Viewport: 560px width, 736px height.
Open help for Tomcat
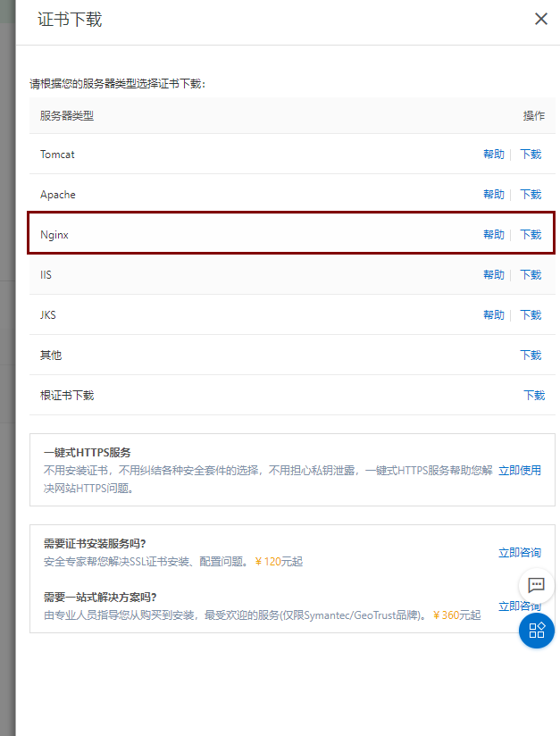(493, 155)
